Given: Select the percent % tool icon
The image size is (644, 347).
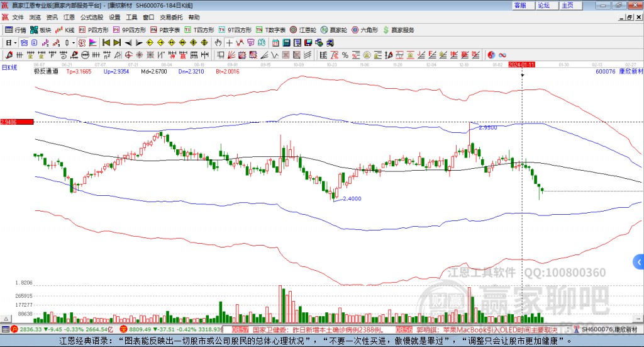Looking at the screenshot, I should tap(345, 55).
